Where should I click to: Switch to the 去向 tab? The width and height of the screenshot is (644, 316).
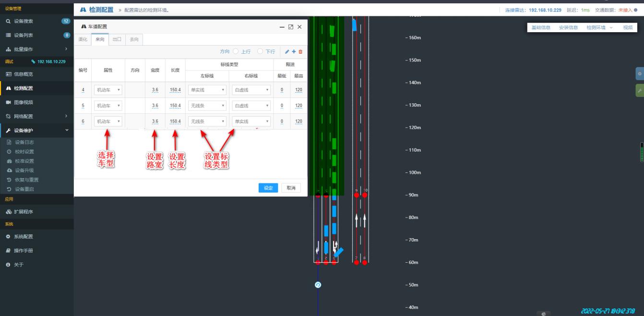pyautogui.click(x=134, y=39)
